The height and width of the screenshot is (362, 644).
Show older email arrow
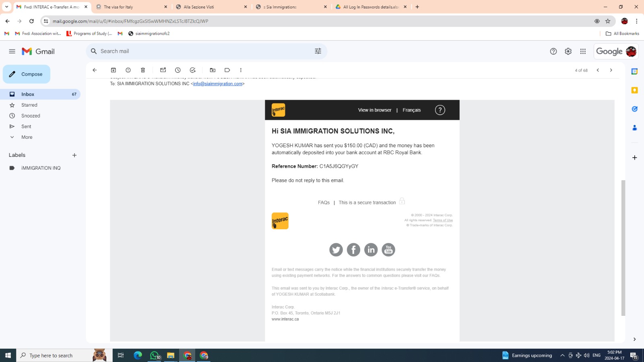(611, 70)
